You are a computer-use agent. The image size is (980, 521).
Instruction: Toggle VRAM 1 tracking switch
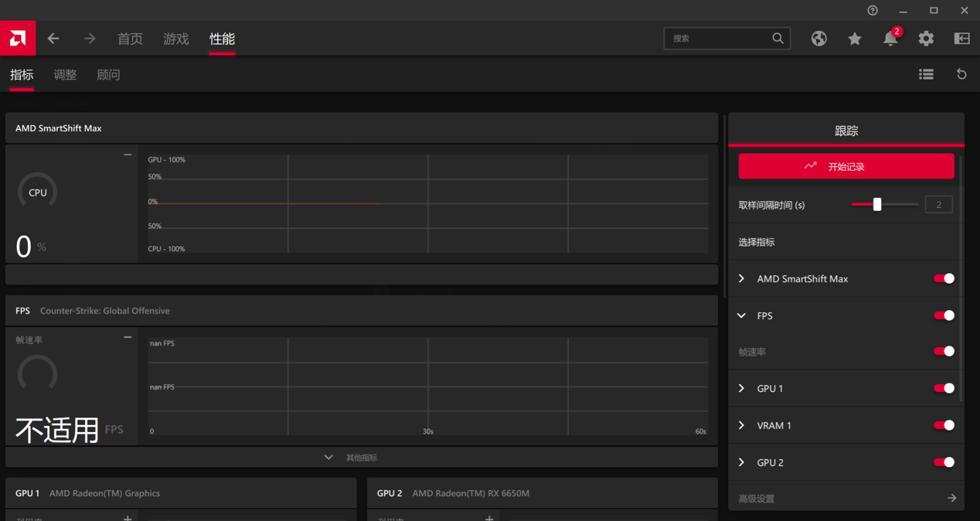point(944,425)
